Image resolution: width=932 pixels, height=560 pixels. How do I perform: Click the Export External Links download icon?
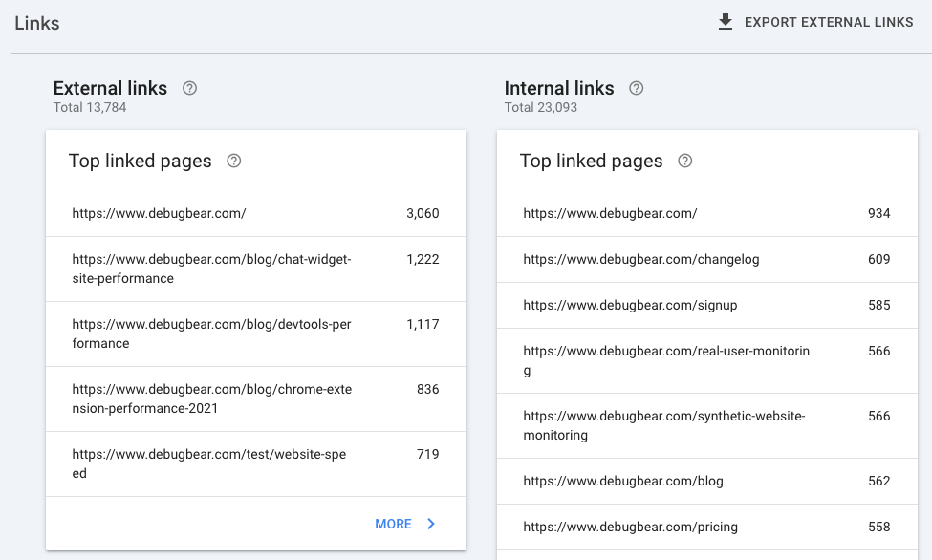click(x=726, y=22)
